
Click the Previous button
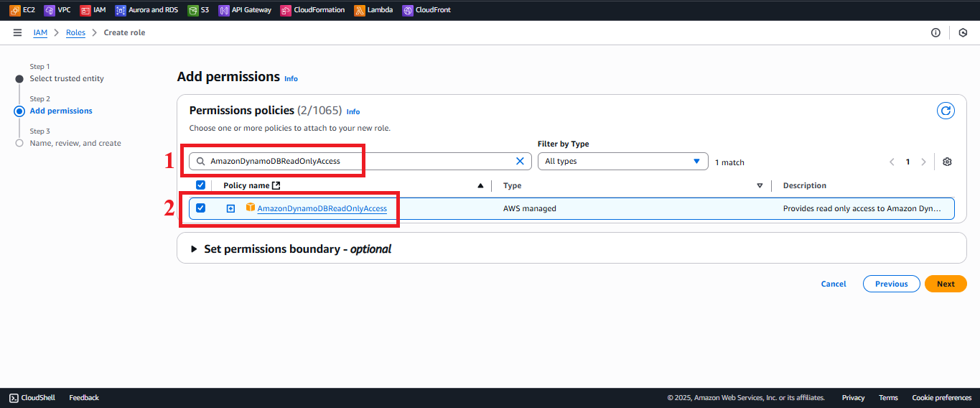[x=891, y=284]
